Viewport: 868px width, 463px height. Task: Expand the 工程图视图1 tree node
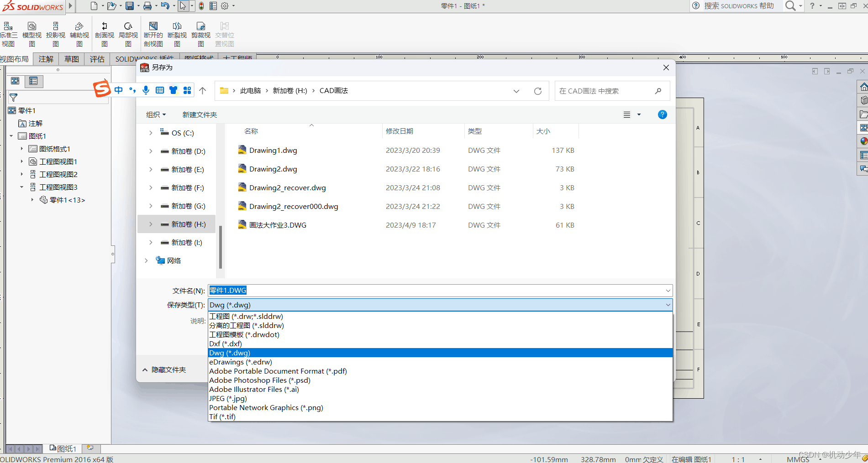point(21,161)
